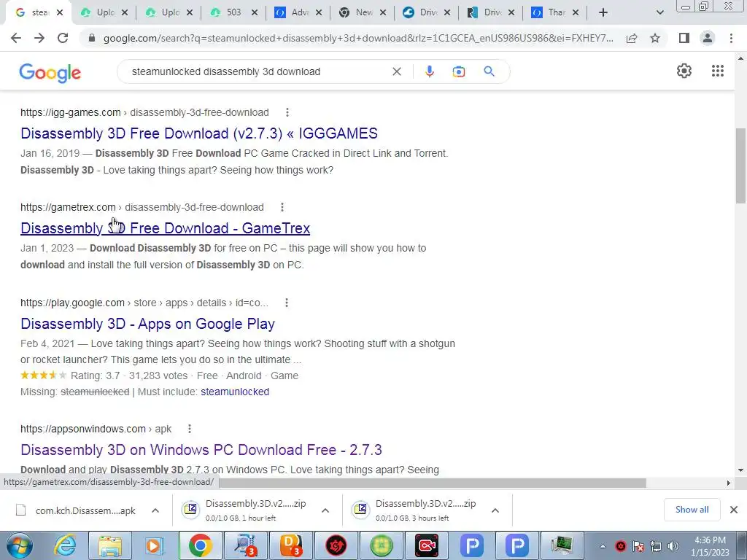Go back using the browser back arrow

coord(16,38)
